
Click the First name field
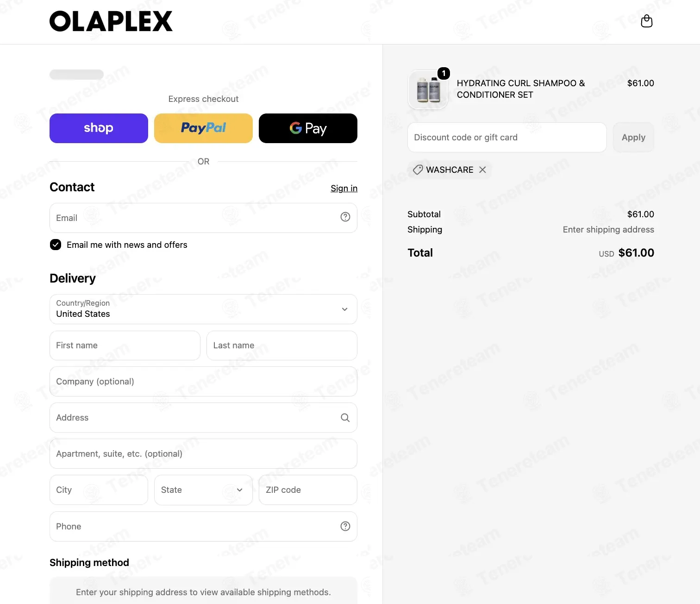[x=125, y=345]
